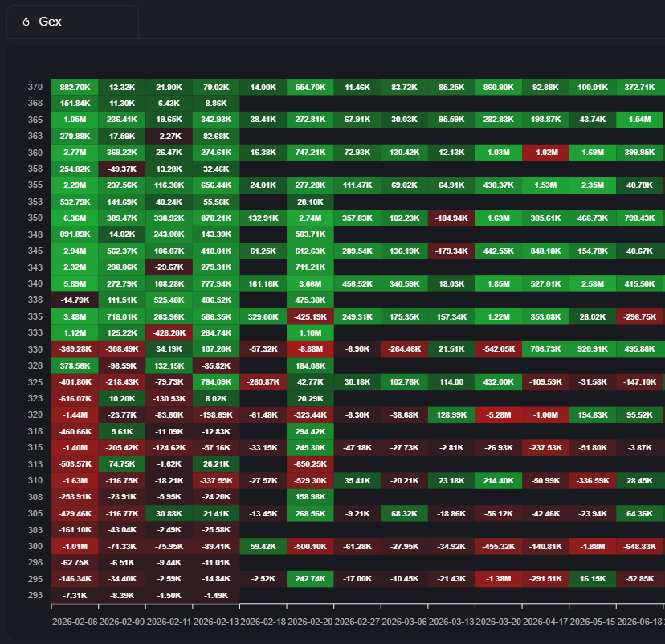Click the 300 strike axis label
This screenshot has height=644, width=665.
pos(35,546)
